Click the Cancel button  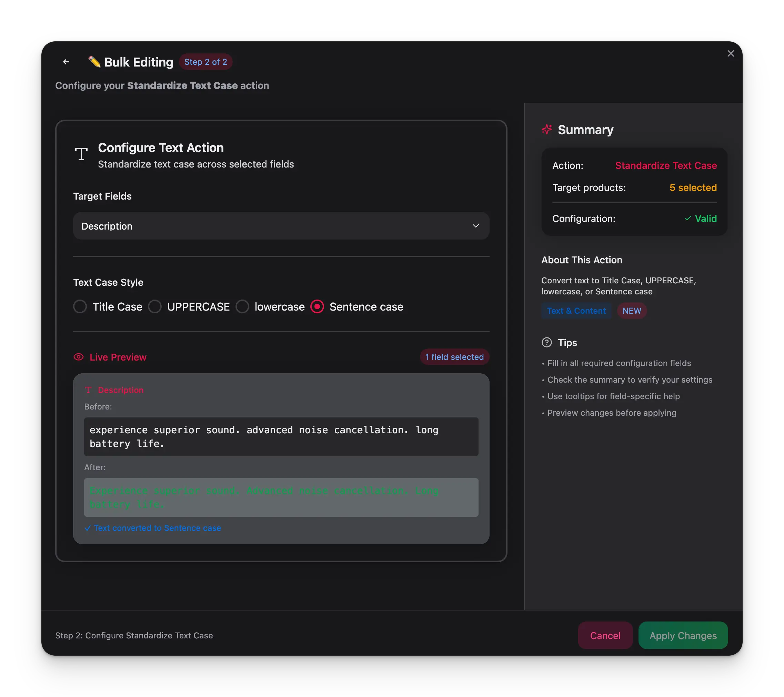point(605,635)
